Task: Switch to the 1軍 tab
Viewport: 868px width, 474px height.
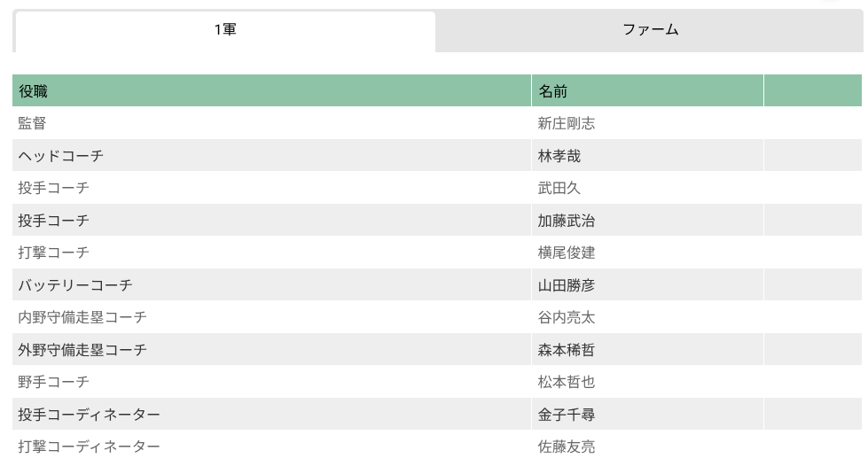Action: coord(225,30)
